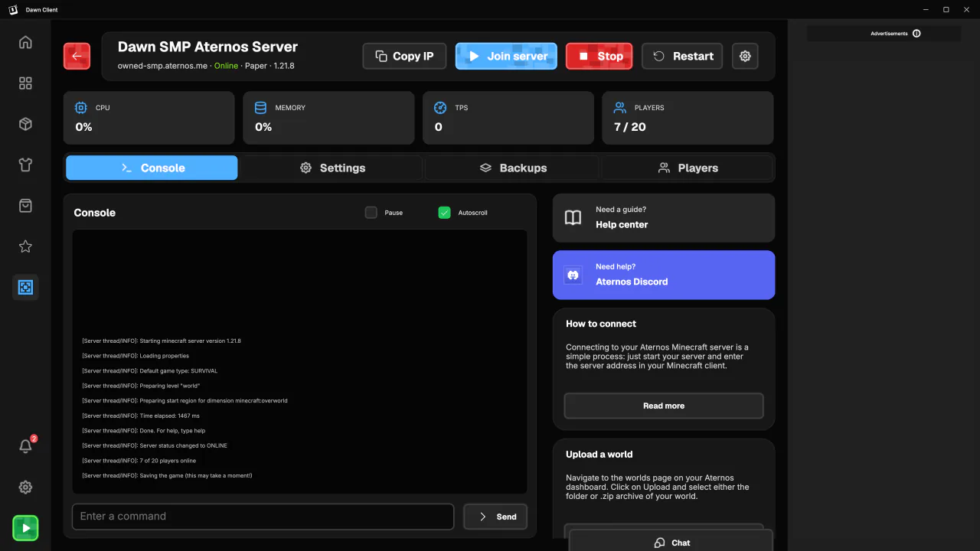Click the 7 / 20 players value
This screenshot has width=980, height=551.
click(x=629, y=127)
